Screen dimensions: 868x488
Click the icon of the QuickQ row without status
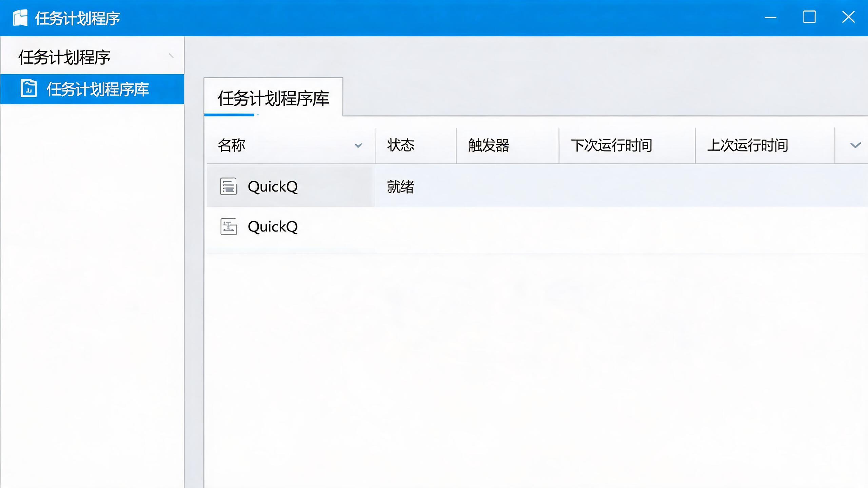[x=229, y=226]
